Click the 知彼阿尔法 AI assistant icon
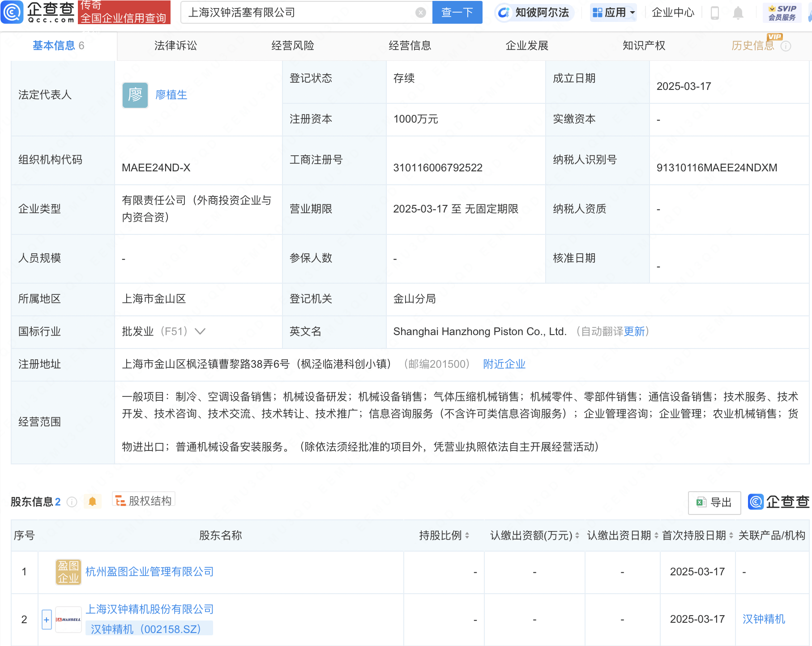 [x=504, y=13]
